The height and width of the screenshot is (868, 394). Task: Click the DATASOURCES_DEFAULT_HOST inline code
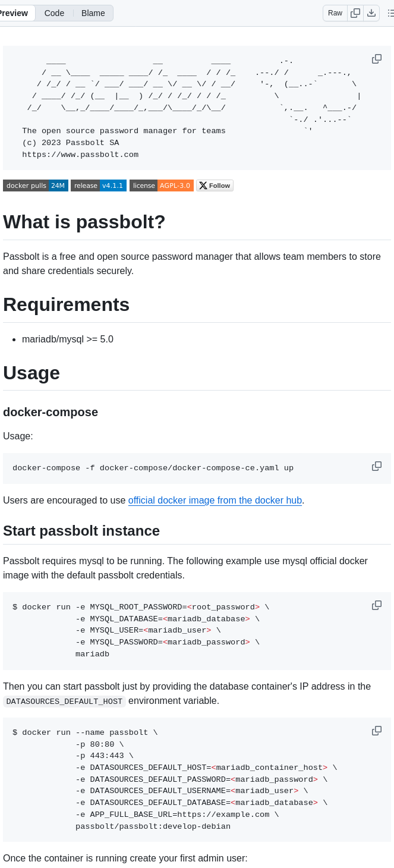(64, 701)
